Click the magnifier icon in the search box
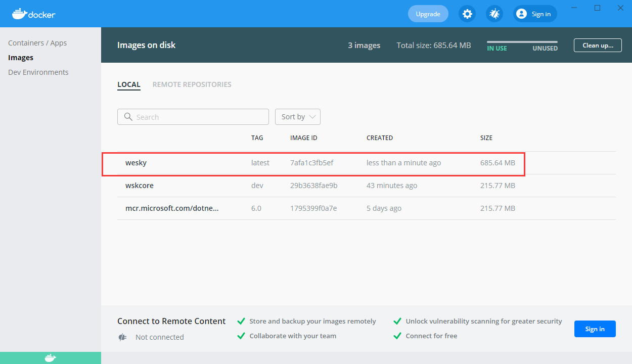The height and width of the screenshot is (364, 632). point(128,117)
